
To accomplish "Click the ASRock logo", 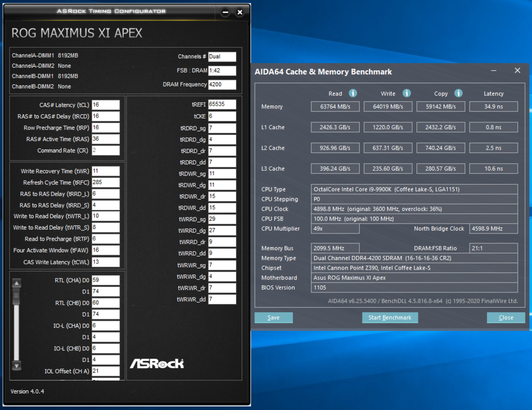I will tap(157, 364).
